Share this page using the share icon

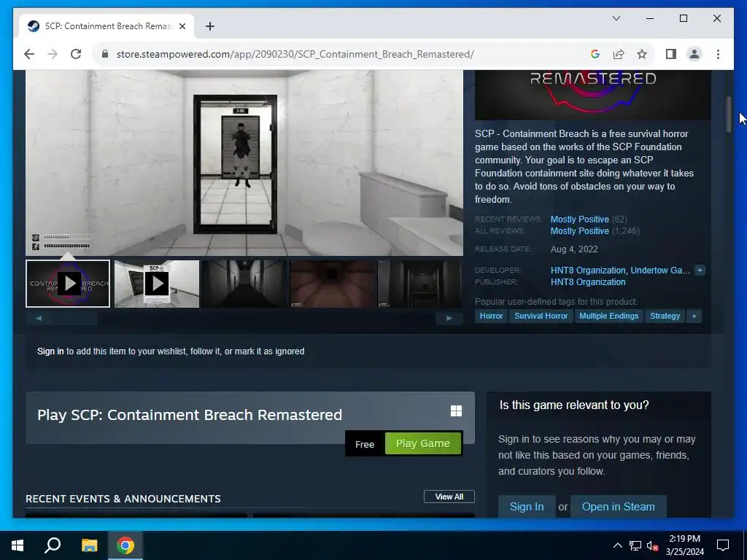pyautogui.click(x=619, y=54)
